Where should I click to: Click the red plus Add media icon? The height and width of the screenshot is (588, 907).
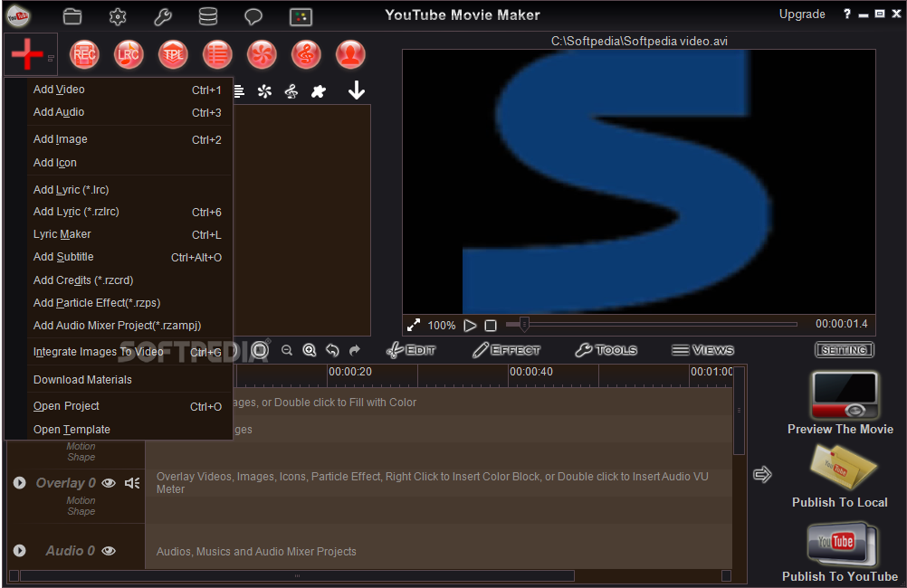[x=26, y=54]
